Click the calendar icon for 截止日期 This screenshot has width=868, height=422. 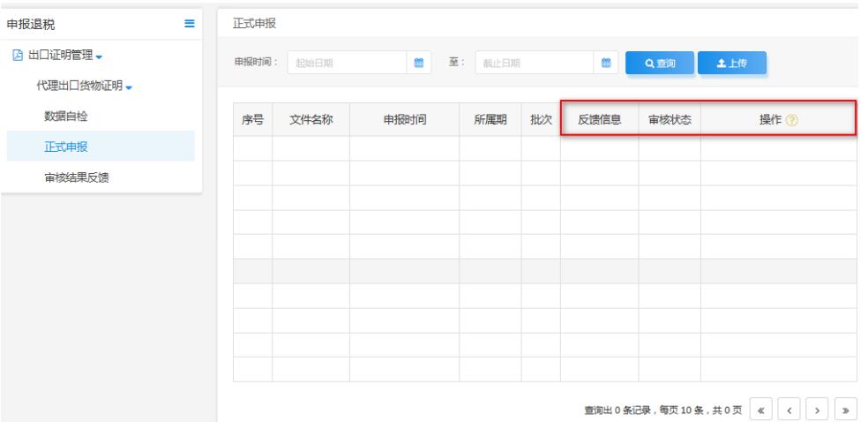pos(606,63)
